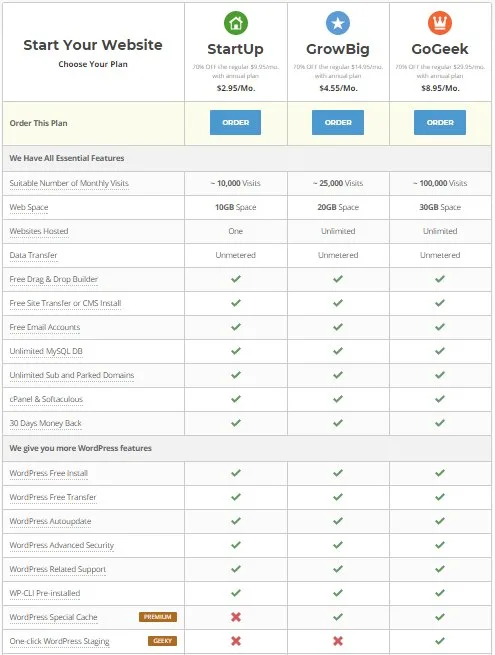Screen dimensions: 495x655
Task: Click the red X for StartUp WordPress Staging
Action: coord(236,641)
